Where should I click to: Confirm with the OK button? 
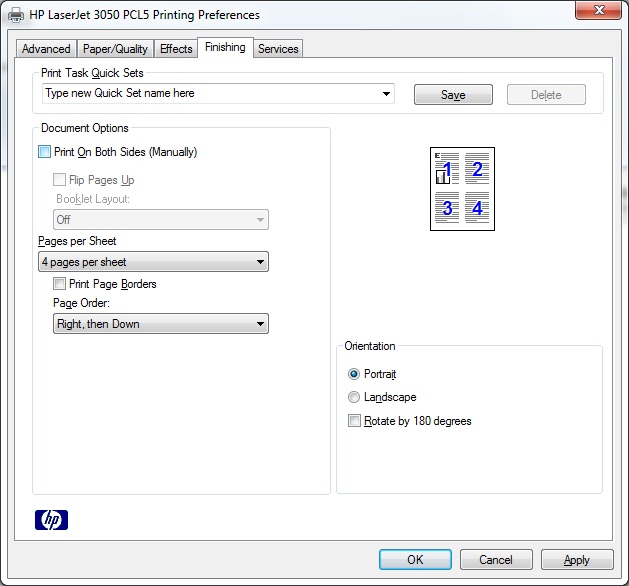point(415,560)
